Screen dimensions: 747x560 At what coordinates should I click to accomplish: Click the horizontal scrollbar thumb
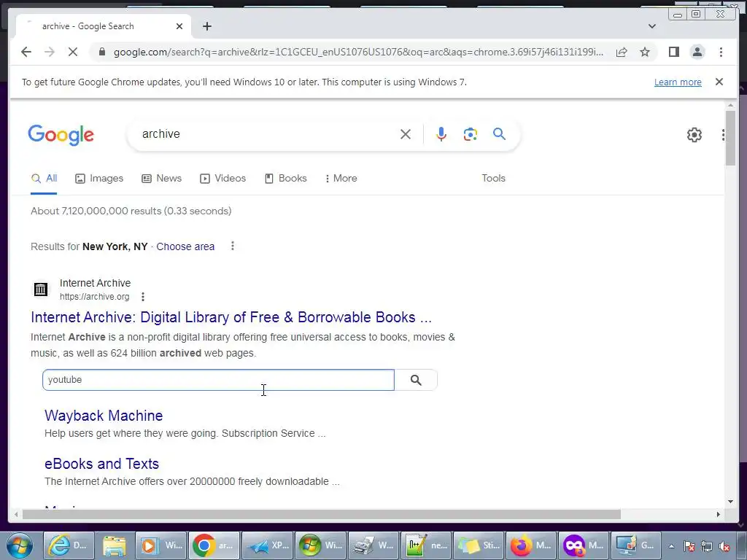tap(322, 514)
